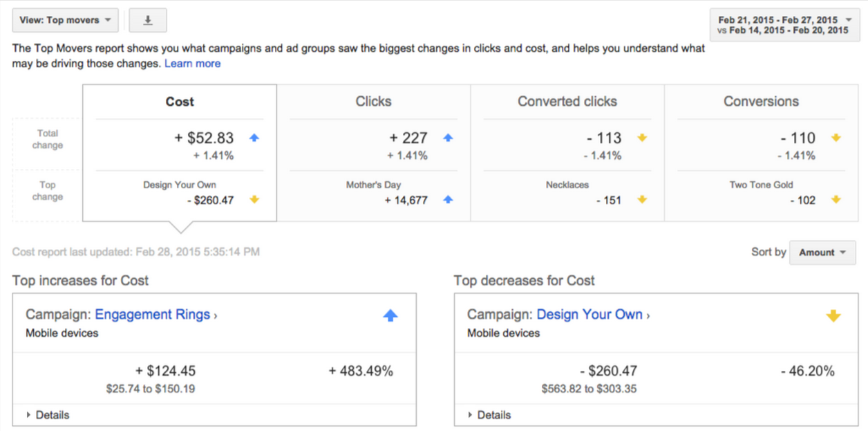The height and width of the screenshot is (431, 868).
Task: Click the Total change row label
Action: tap(48, 139)
